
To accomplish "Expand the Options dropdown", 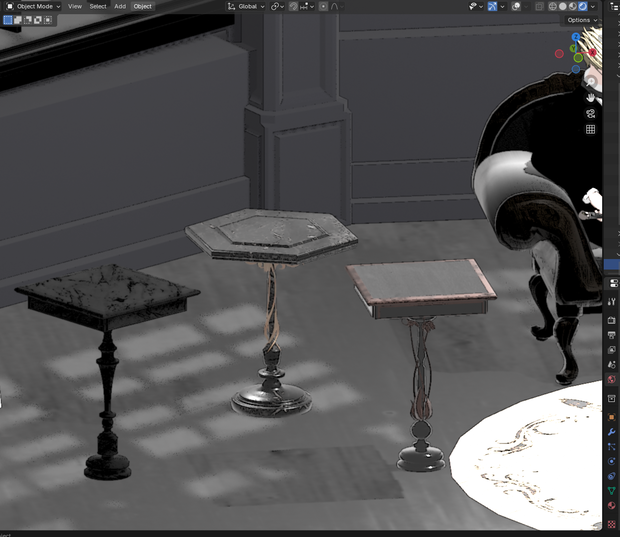I will 581,20.
